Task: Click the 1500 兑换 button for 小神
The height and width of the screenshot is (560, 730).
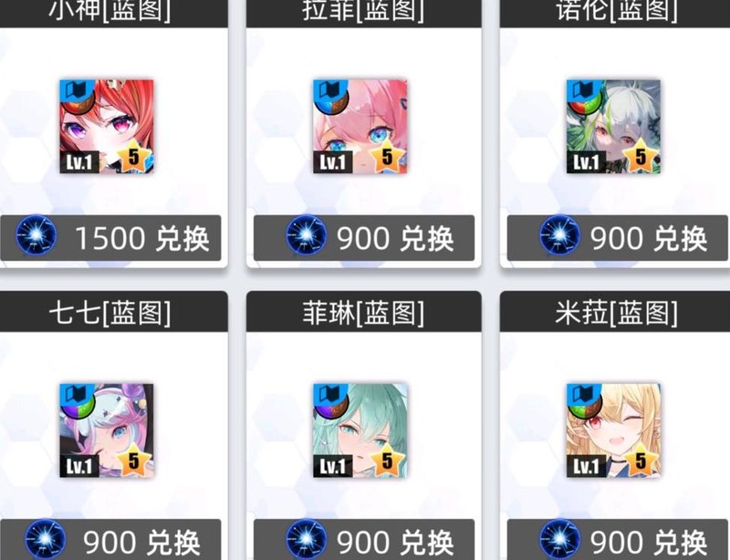Action: [x=110, y=238]
